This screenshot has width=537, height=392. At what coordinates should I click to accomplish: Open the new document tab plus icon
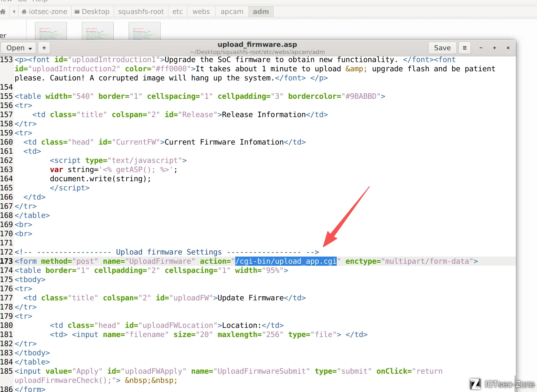tap(44, 48)
